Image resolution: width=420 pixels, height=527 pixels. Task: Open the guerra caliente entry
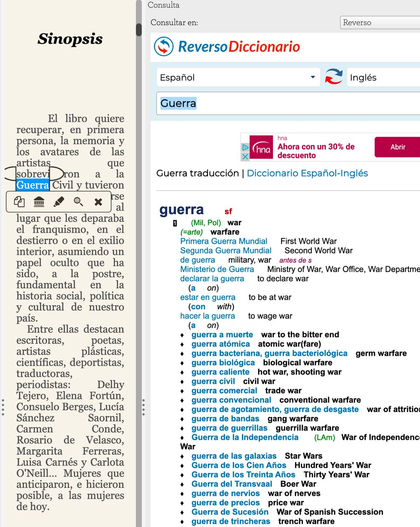click(x=220, y=372)
